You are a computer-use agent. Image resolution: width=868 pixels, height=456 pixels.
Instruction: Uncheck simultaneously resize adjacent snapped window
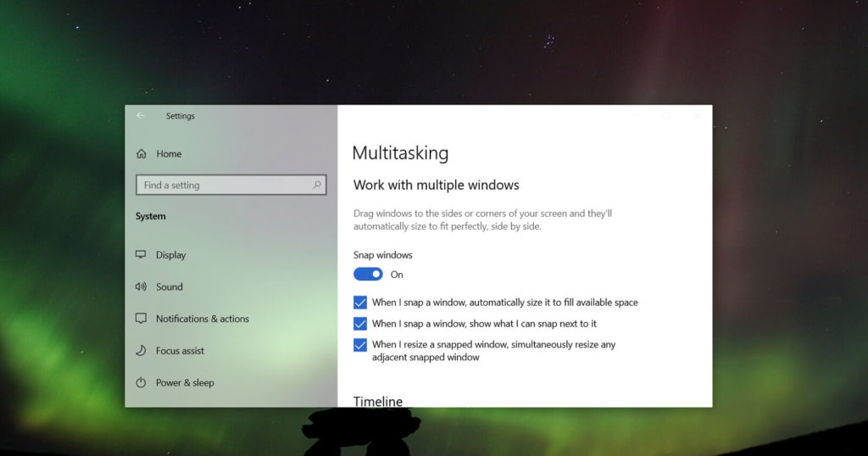360,345
